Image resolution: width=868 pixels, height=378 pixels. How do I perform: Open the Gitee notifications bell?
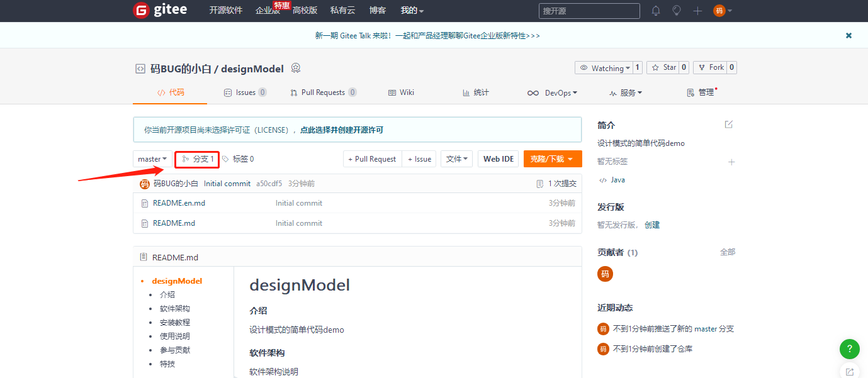655,11
